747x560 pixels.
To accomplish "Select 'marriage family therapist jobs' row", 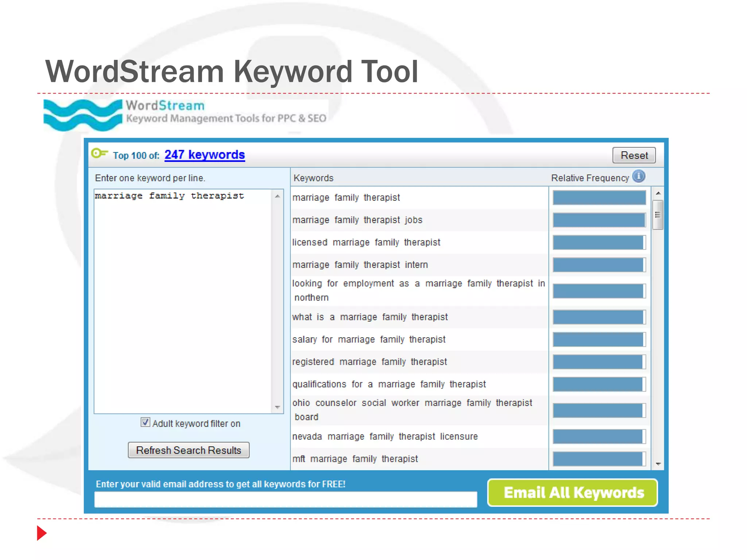I will (x=419, y=220).
